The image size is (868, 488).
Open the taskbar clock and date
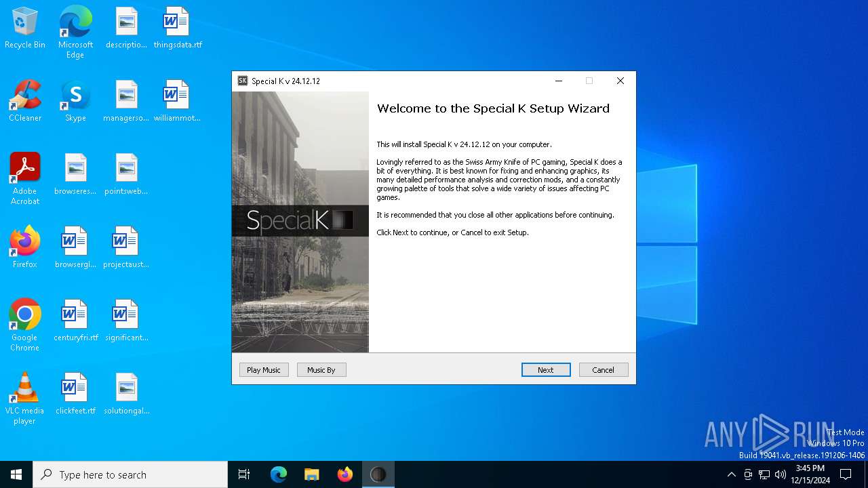tap(810, 474)
